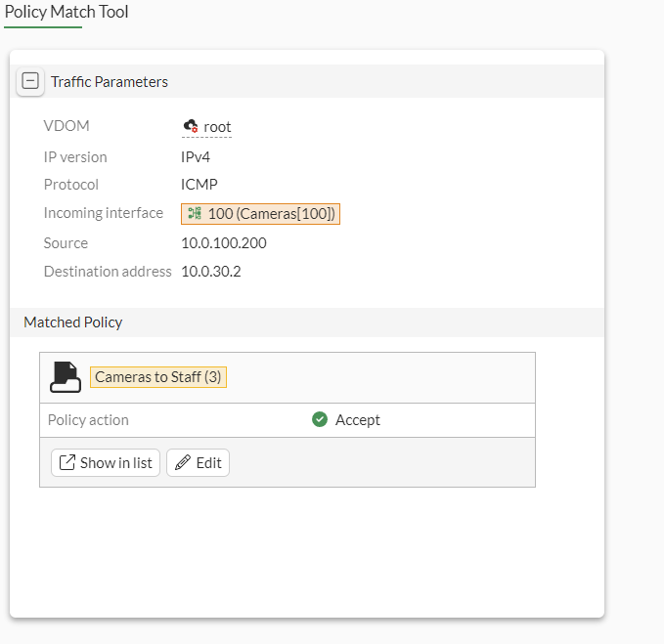Open the Cameras to Staff (3) policy
Viewport: 664px width, 644px height.
click(157, 377)
